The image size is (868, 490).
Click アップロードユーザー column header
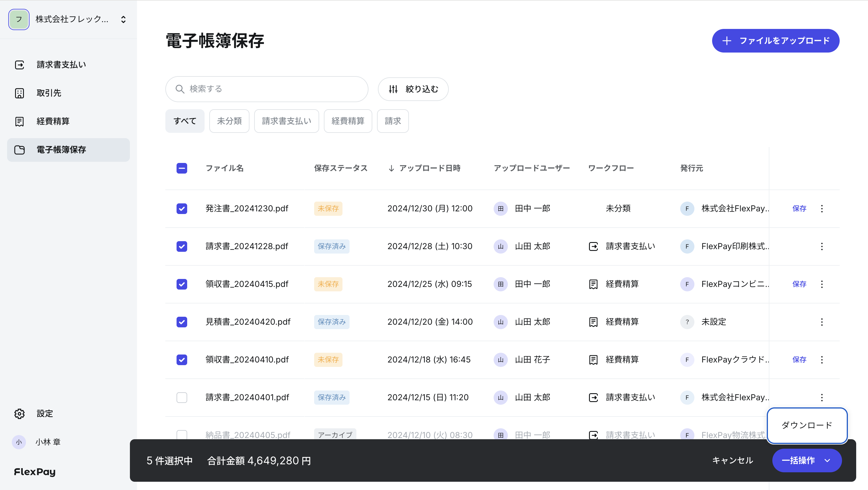pyautogui.click(x=532, y=168)
